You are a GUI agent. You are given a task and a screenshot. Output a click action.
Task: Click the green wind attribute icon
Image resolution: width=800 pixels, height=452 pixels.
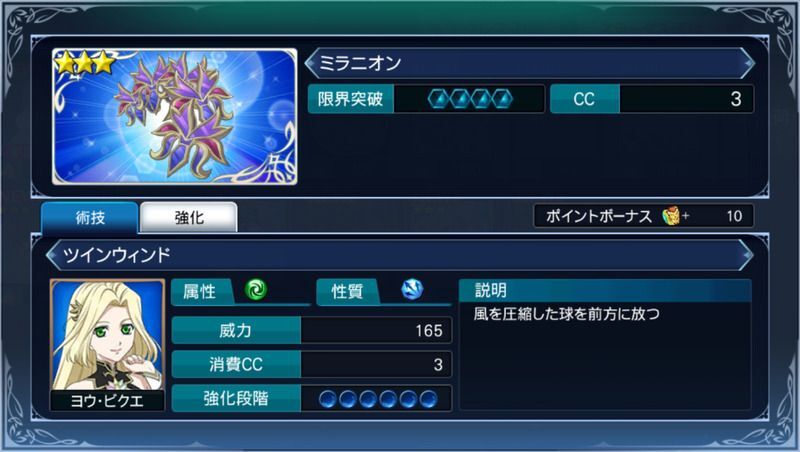point(256,290)
